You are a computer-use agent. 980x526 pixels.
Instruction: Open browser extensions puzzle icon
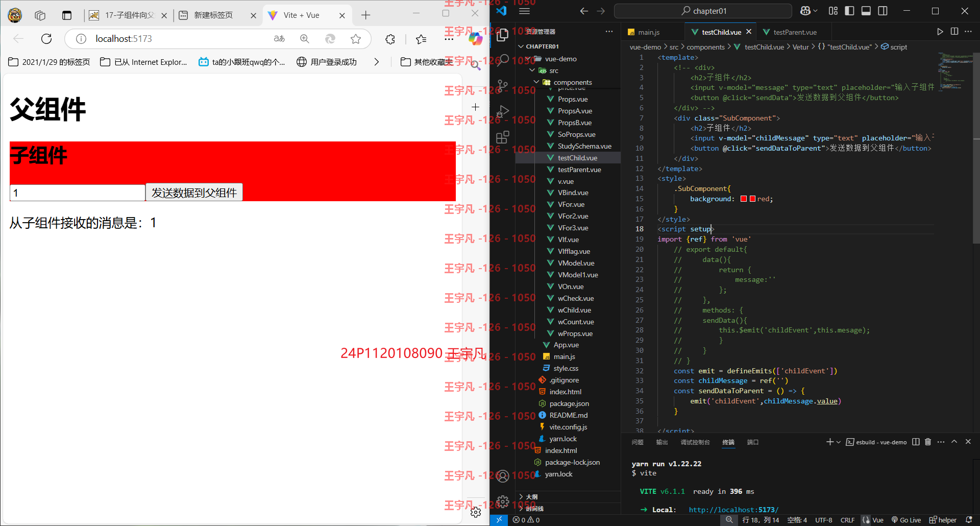390,39
